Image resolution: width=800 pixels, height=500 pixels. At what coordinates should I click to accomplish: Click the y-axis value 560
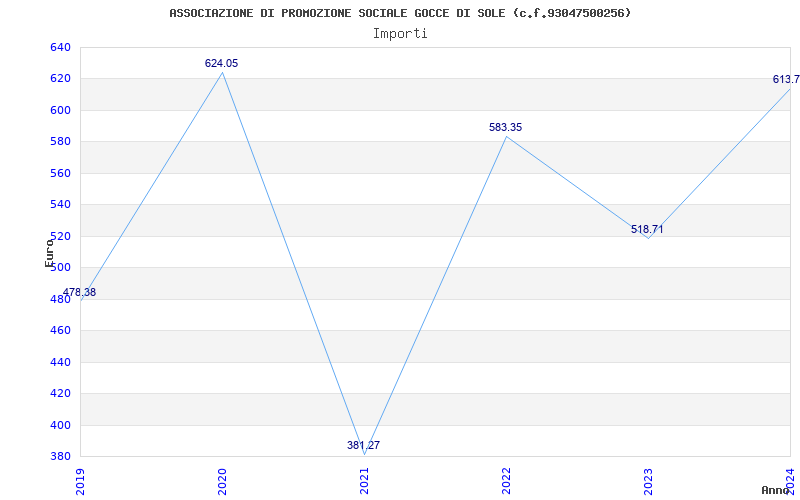[60, 173]
